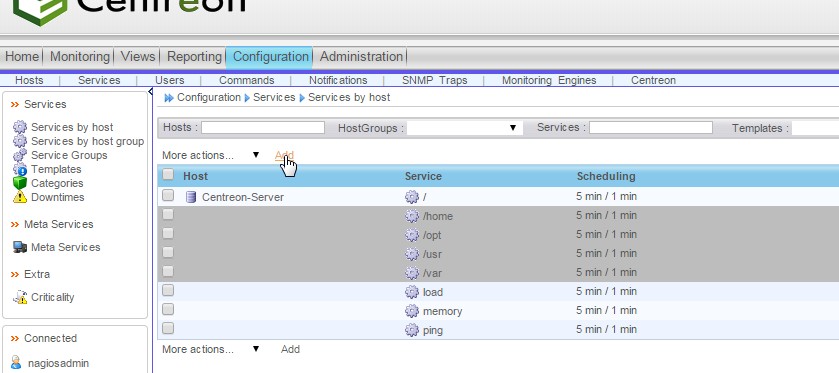This screenshot has height=373, width=839.
Task: Select the Configuration main menu tab
Action: (270, 57)
